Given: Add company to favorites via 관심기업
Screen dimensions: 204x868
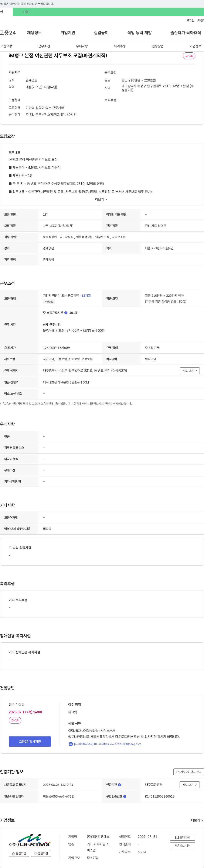Looking at the screenshot, I should pyautogui.click(x=19, y=854).
